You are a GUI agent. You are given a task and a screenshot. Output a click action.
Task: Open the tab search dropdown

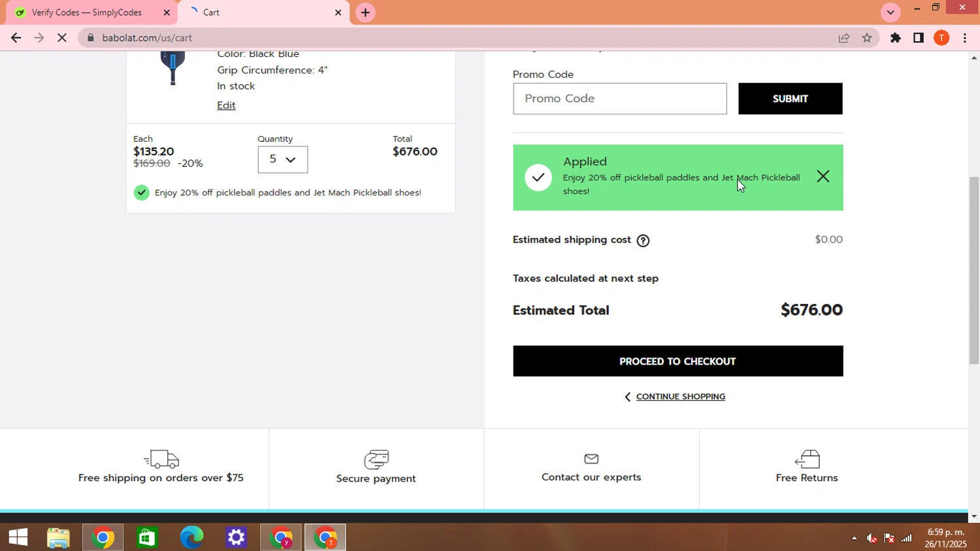tap(890, 12)
